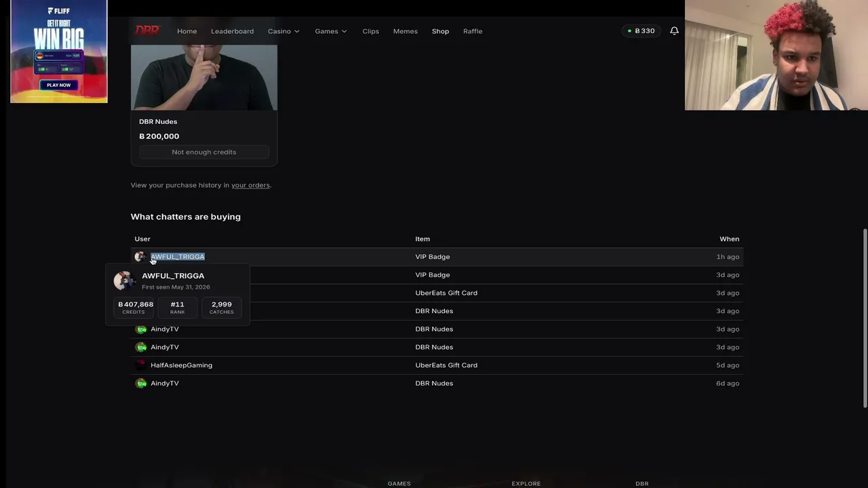Click the EXPLORE footer heading
The image size is (868, 488).
click(x=526, y=483)
